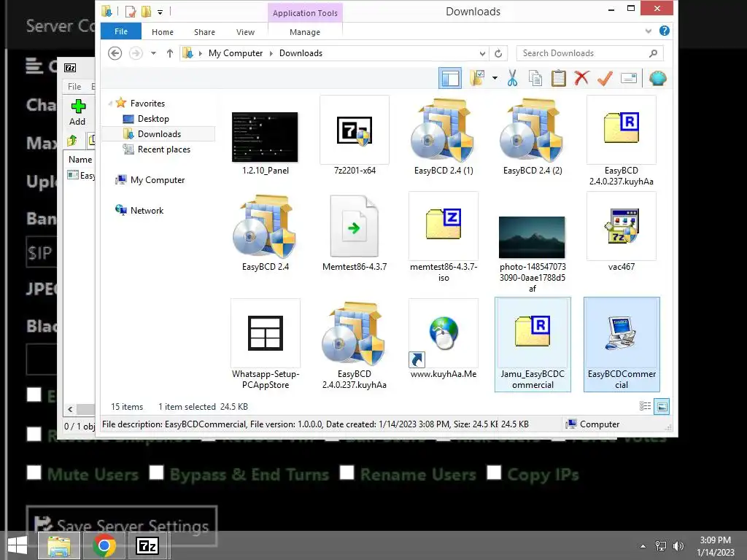
Task: Click the Copy icon in toolbar
Action: [x=535, y=78]
